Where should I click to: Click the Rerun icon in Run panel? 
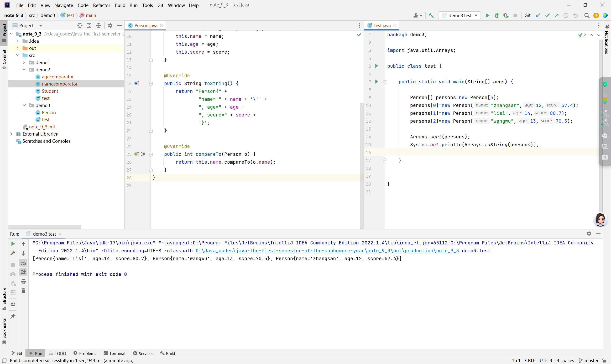(13, 243)
